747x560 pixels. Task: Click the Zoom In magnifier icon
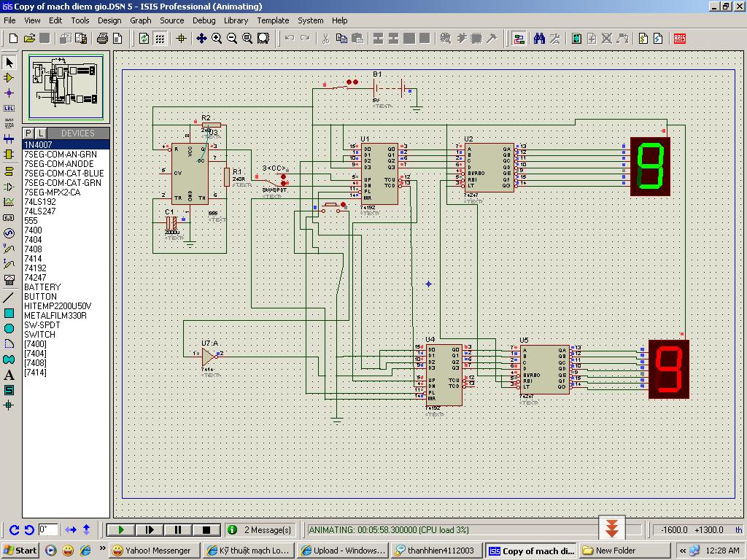(217, 39)
